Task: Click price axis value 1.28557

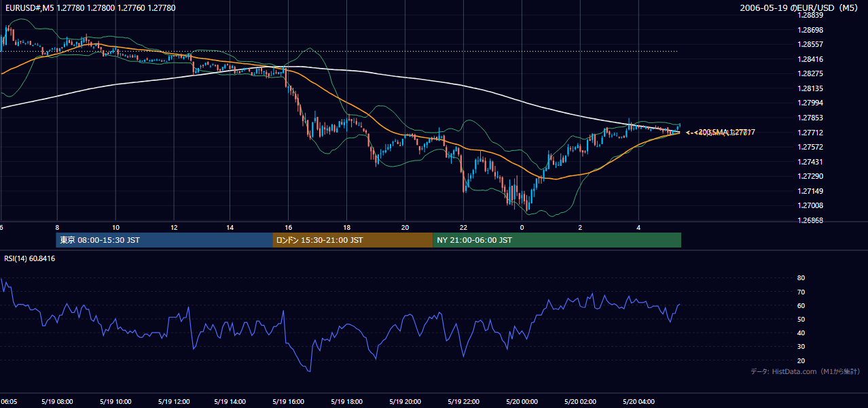Action: click(810, 45)
